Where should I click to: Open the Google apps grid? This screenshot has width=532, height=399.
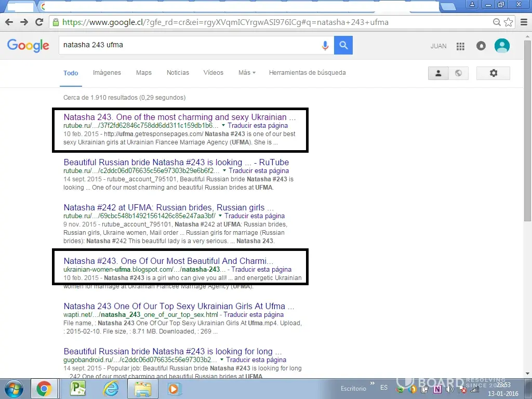pos(460,46)
